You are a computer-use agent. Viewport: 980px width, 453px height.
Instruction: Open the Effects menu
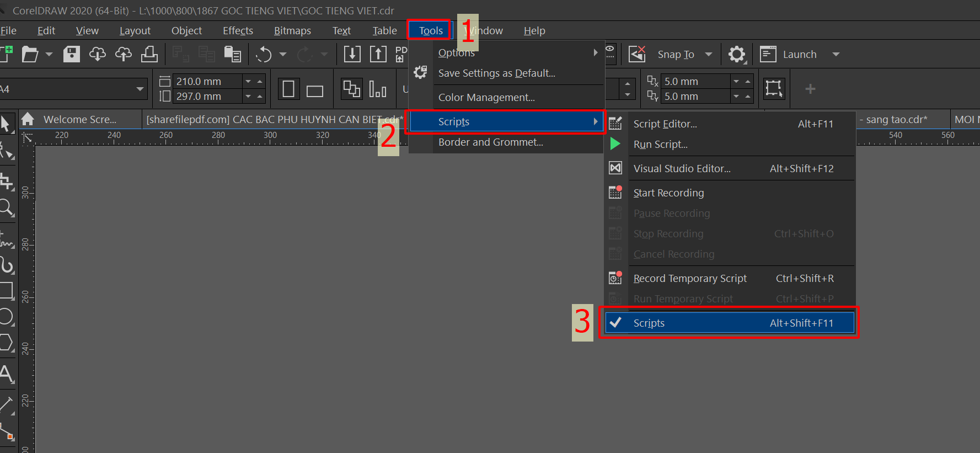pos(238,30)
